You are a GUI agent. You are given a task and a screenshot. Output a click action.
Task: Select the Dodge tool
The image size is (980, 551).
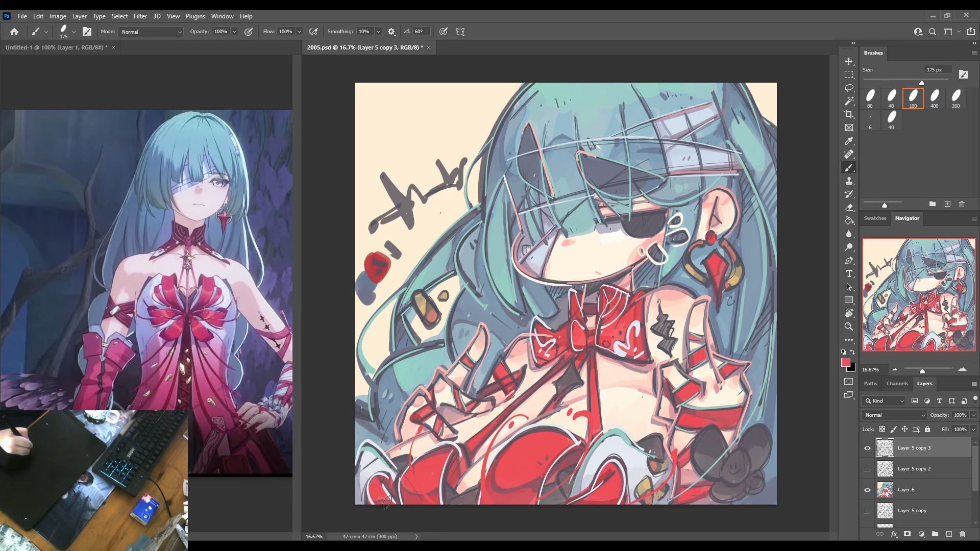(x=849, y=247)
